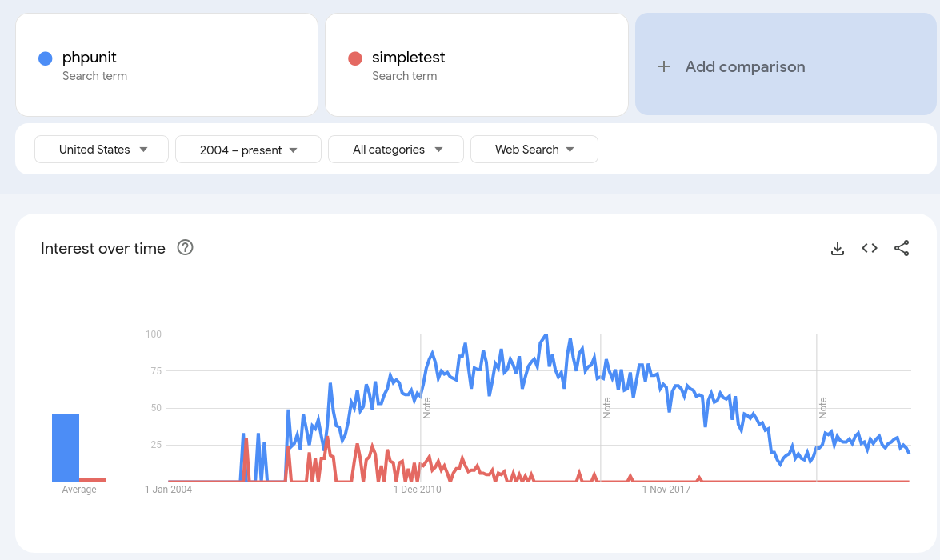
Task: Select the Note marker near 1 Dec 2010
Action: 427,407
